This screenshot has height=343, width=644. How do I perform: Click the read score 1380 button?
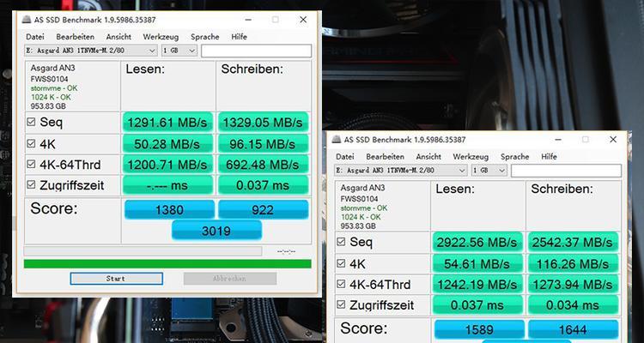coord(169,209)
